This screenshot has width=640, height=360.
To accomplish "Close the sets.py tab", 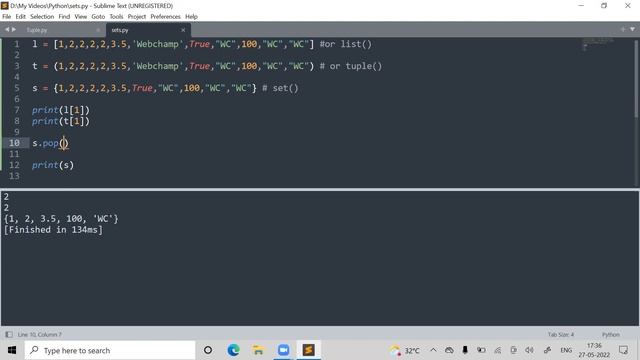I will coord(183,30).
